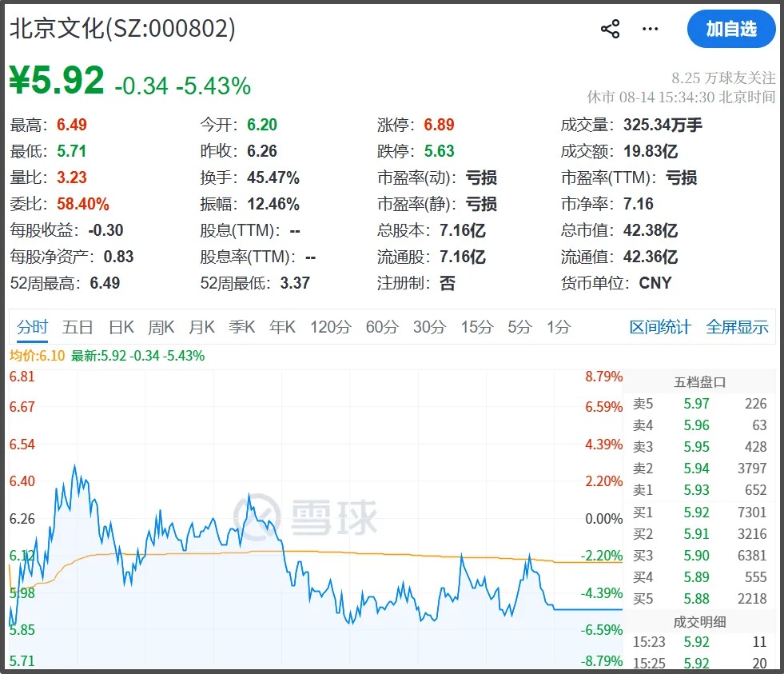The width and height of the screenshot is (784, 674).
Task: Click the 成交额 value 19.83亿
Action: click(651, 151)
